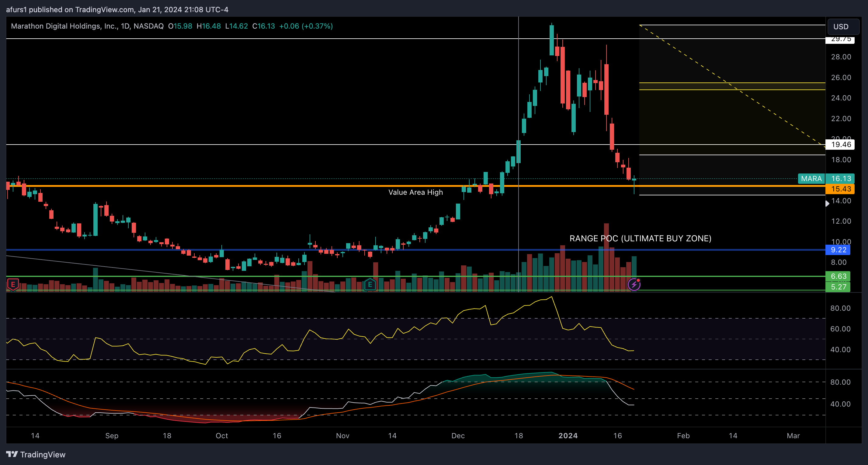
Task: Click the Sep label on the time axis
Action: click(x=112, y=436)
